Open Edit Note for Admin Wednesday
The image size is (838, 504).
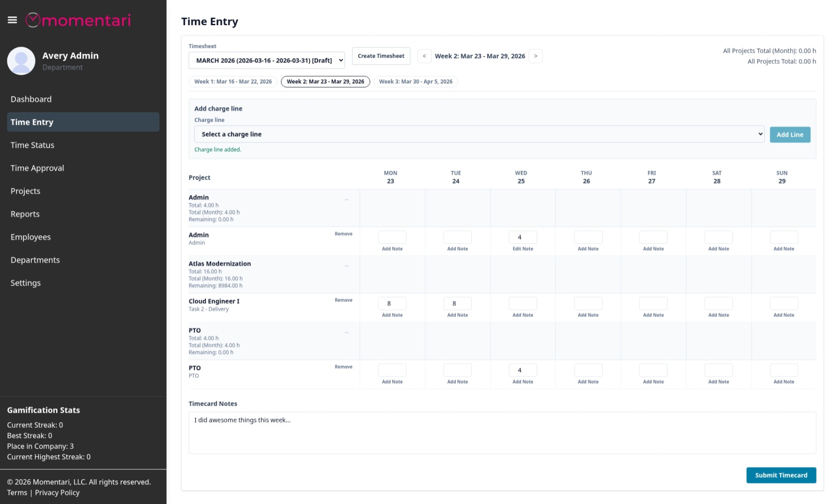tap(522, 249)
